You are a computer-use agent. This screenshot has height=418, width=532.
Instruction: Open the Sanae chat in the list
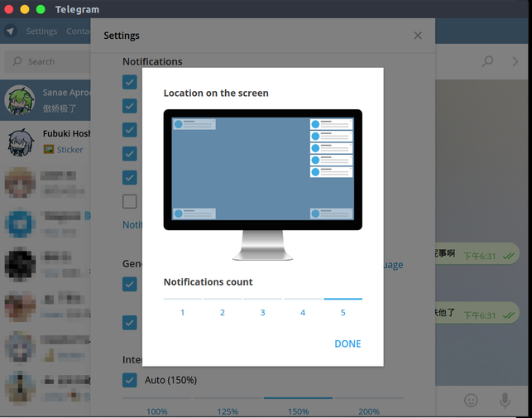coord(46,100)
